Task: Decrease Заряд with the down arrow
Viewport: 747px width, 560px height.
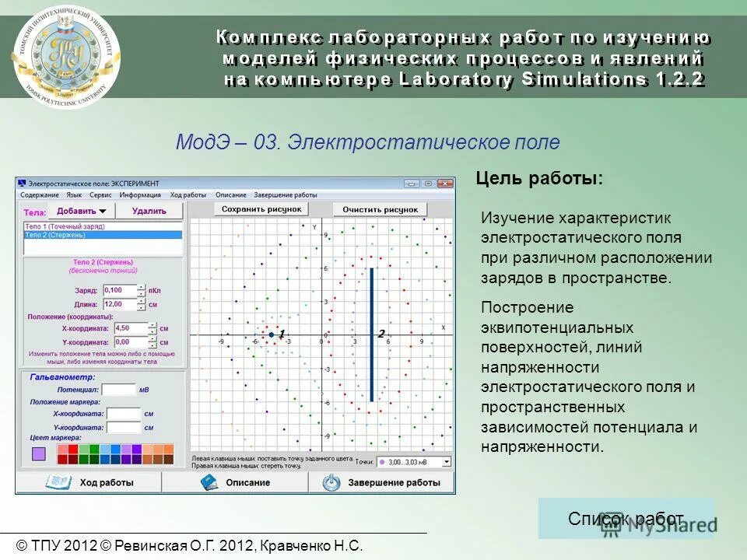Action: point(141,293)
